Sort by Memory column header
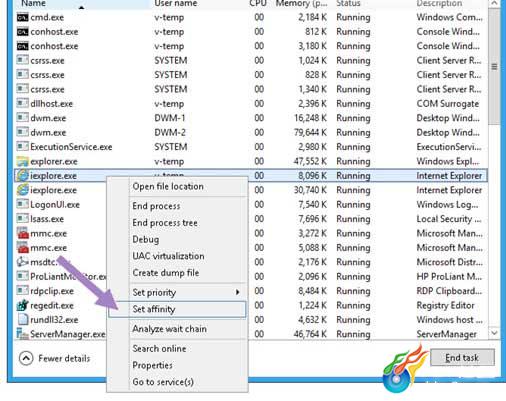 point(301,3)
